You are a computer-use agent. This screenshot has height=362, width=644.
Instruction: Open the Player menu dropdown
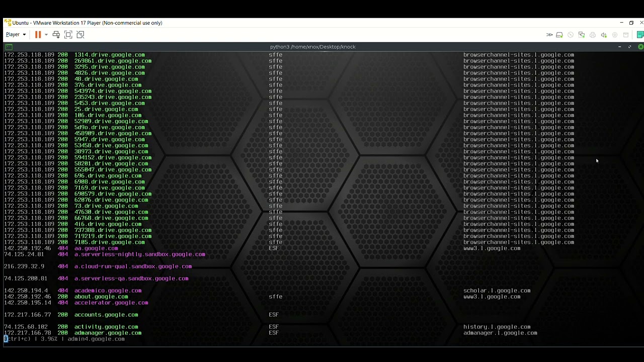[x=16, y=35]
